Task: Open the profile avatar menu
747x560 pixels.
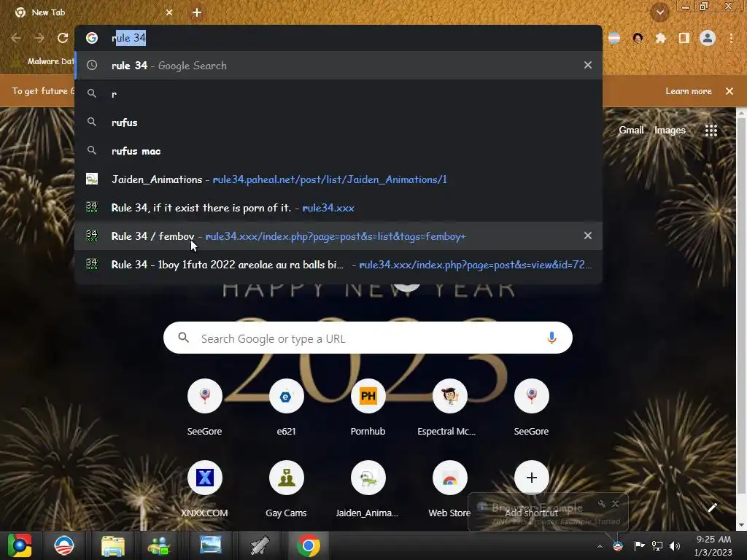Action: 708,38
